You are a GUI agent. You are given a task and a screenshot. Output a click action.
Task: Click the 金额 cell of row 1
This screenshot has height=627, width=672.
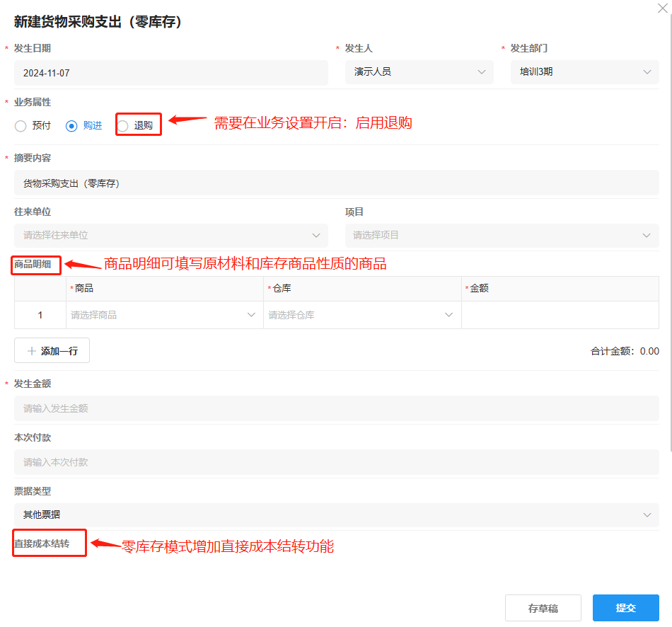(x=559, y=314)
